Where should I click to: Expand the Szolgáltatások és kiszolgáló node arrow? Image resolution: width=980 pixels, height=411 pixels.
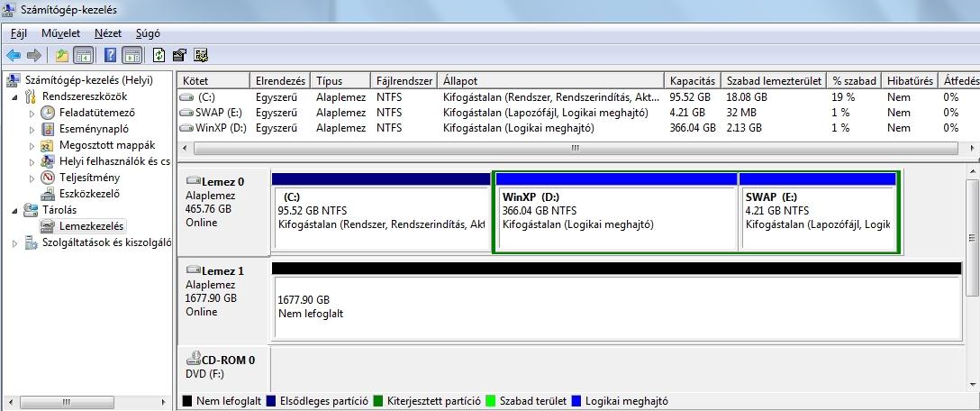click(15, 243)
